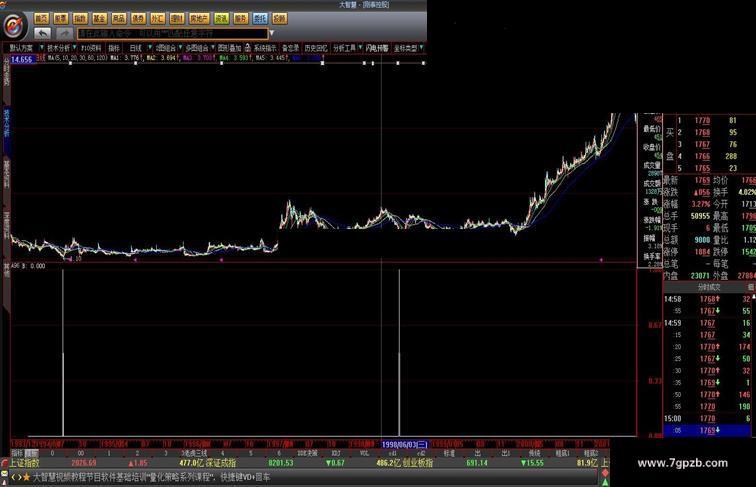
Task: Click the 14:58 trade row
Action: click(x=709, y=299)
